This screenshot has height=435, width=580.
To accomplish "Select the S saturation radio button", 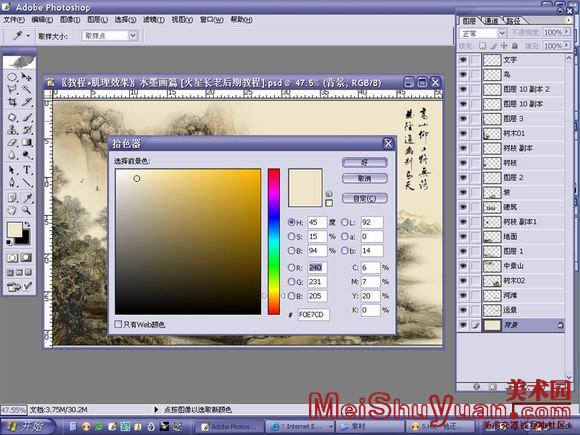I will click(291, 236).
